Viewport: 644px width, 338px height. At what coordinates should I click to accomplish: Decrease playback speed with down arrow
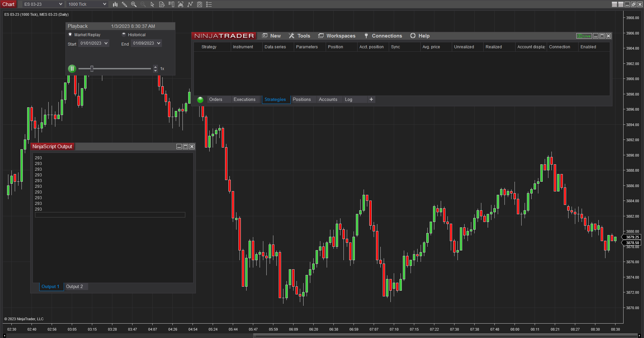pyautogui.click(x=155, y=71)
